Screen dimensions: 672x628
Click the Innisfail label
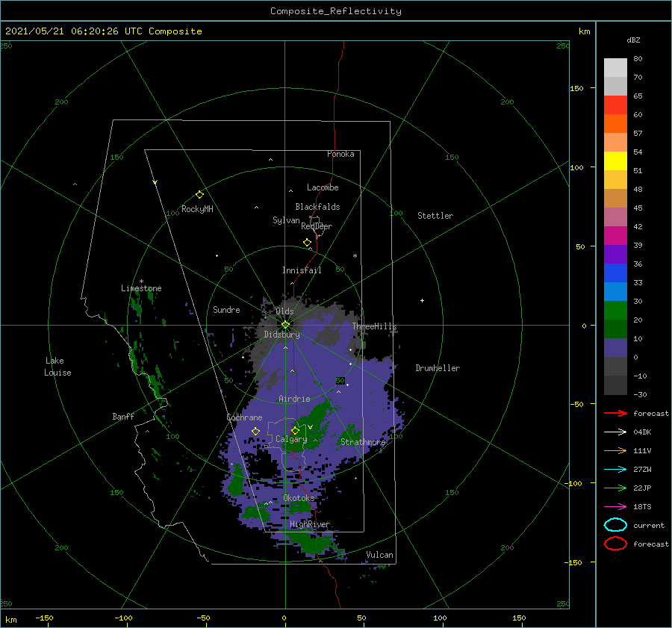pyautogui.click(x=302, y=270)
